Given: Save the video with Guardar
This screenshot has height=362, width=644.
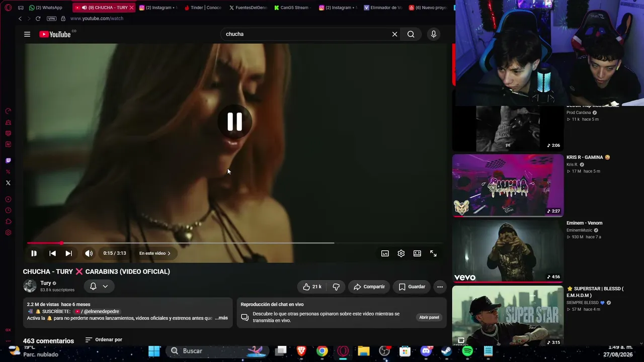Looking at the screenshot, I should [412, 287].
